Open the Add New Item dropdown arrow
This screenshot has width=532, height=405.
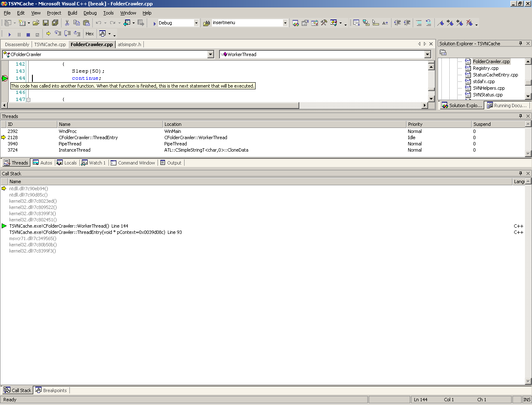pyautogui.click(x=29, y=23)
